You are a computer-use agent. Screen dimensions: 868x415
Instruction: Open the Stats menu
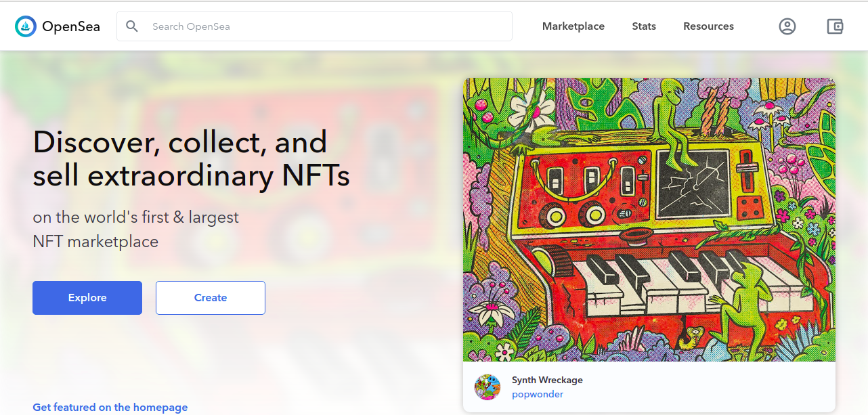pyautogui.click(x=644, y=26)
